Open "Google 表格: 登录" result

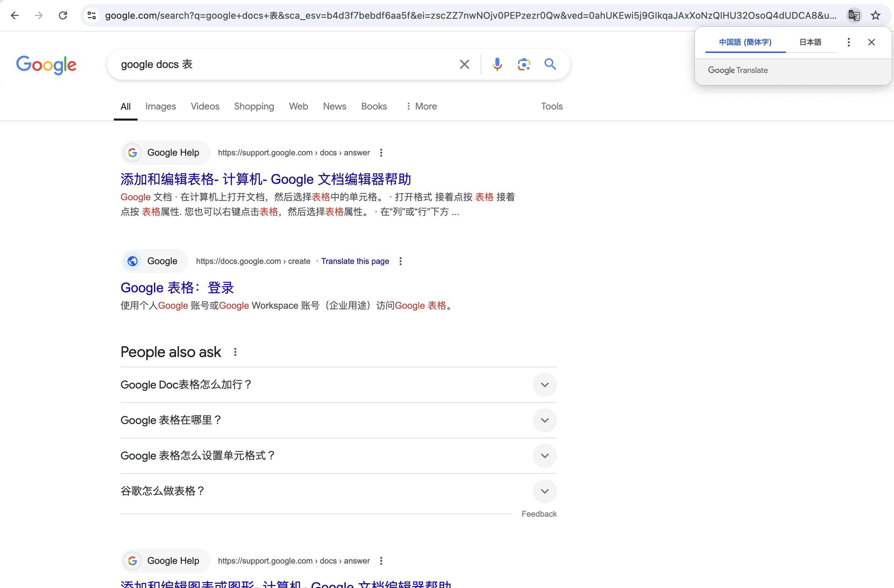coord(177,288)
